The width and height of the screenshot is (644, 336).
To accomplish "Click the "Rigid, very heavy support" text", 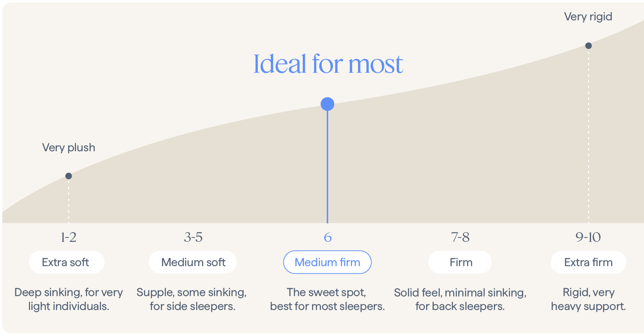I will pos(588,299).
